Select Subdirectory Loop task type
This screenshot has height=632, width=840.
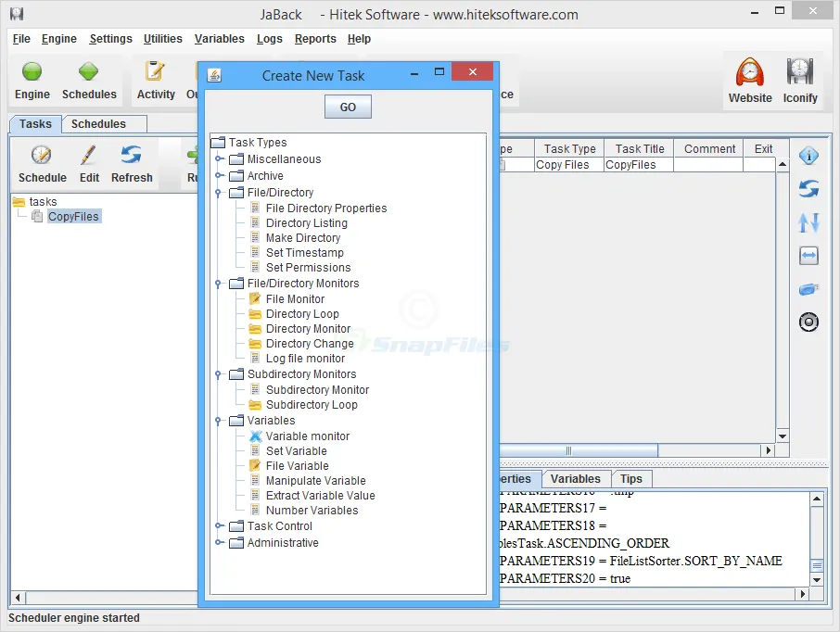(312, 405)
